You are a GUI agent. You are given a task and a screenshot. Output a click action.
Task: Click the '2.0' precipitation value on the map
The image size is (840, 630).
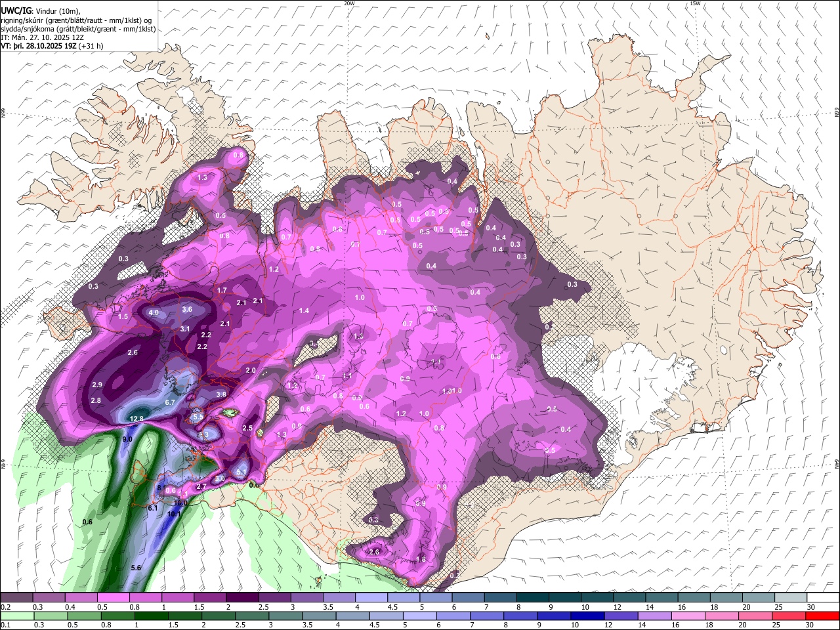[251, 370]
